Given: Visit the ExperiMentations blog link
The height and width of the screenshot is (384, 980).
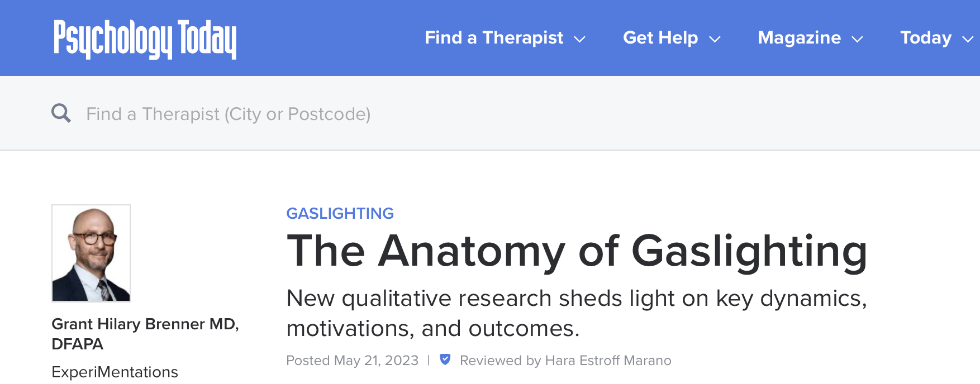Looking at the screenshot, I should click(115, 372).
